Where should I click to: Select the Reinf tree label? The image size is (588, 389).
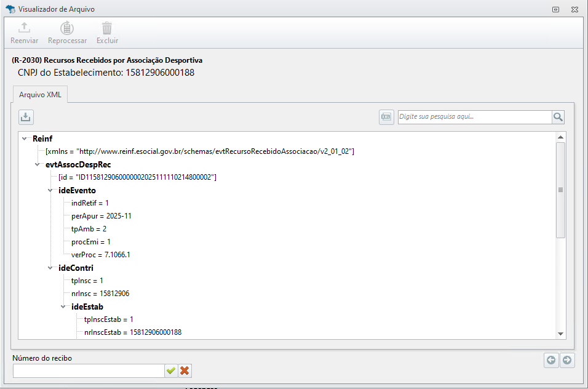tap(42, 138)
